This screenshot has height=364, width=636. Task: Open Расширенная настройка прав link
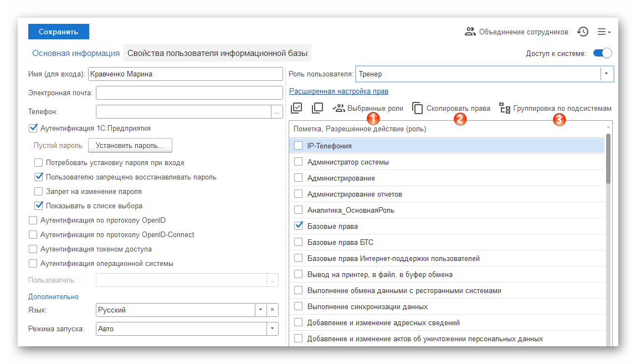338,91
